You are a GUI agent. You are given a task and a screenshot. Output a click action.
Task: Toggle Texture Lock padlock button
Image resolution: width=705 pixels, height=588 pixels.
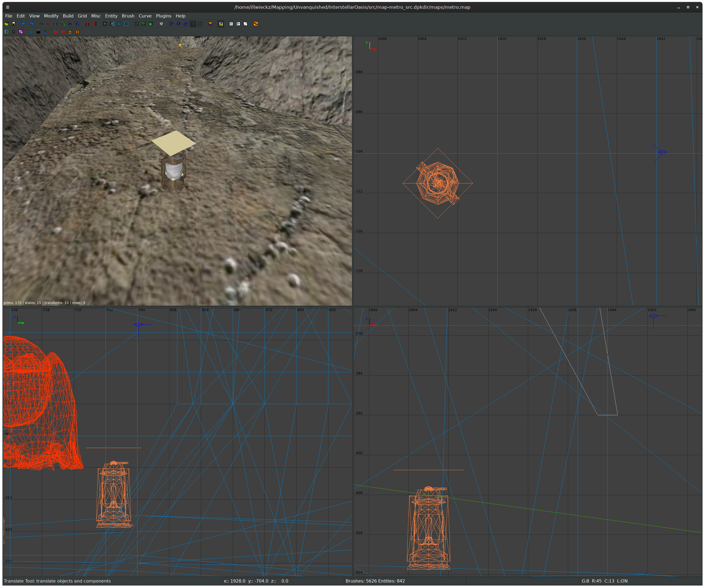click(221, 24)
